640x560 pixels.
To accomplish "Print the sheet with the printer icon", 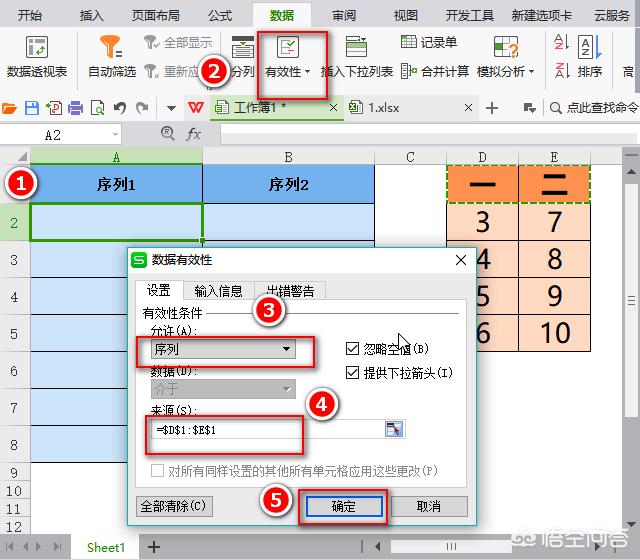I will (76, 108).
